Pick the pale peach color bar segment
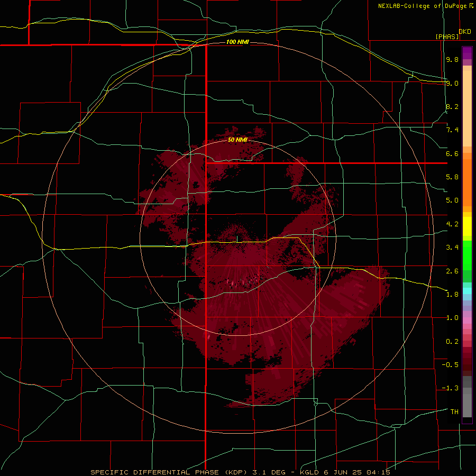 [467, 108]
